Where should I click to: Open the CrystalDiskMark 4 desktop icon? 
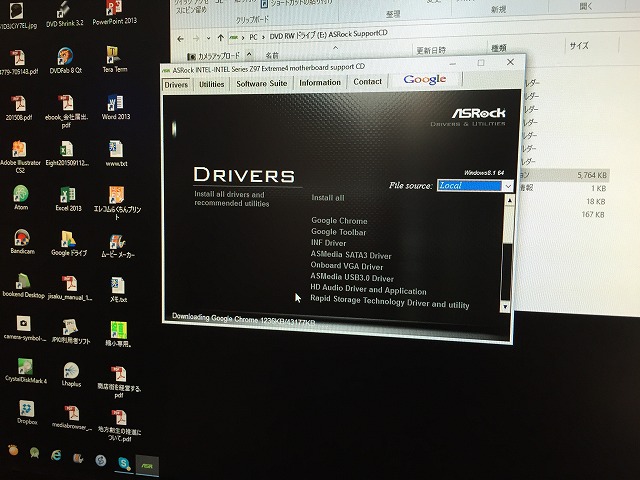(x=23, y=368)
